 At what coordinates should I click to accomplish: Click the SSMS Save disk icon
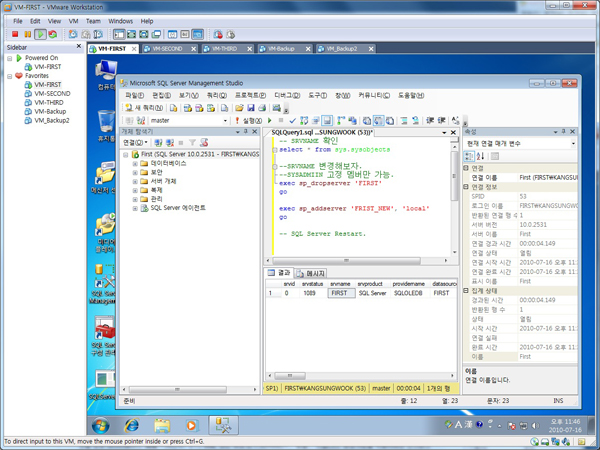[x=251, y=108]
